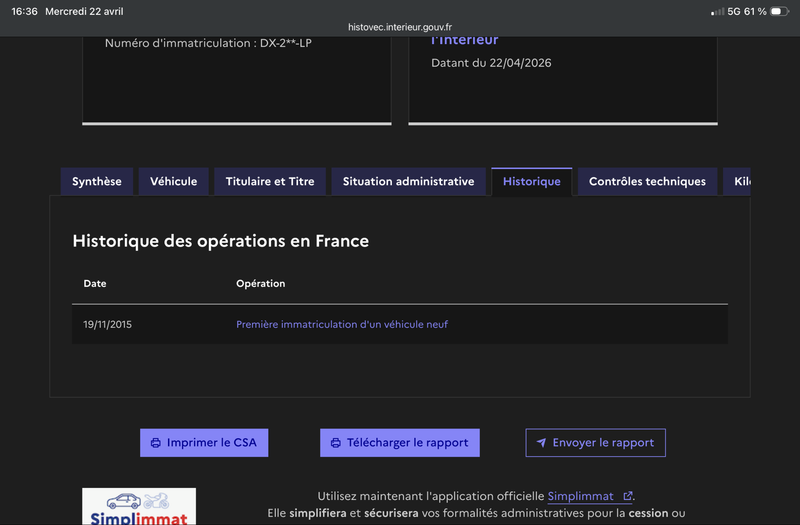Click the date 19/11/2015
Image resolution: width=800 pixels, height=525 pixels.
tap(108, 324)
